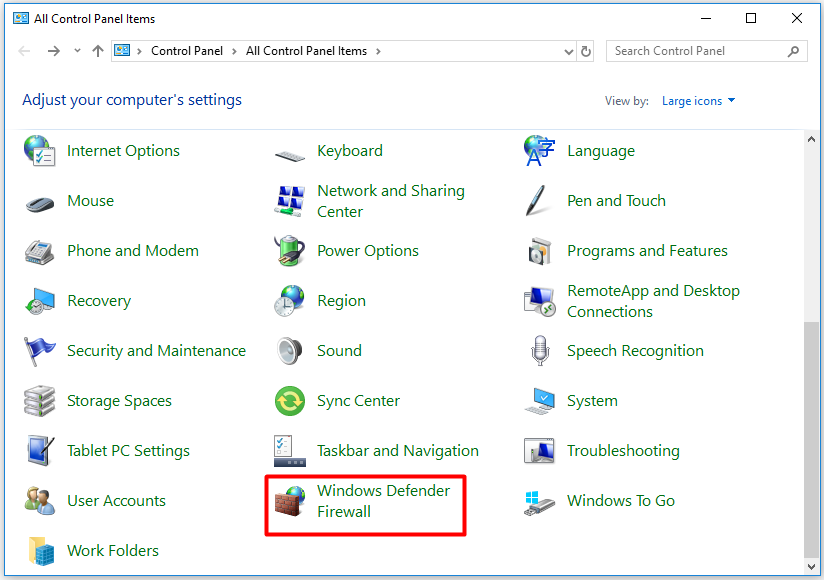824x580 pixels.
Task: Open the Phone and Modem icon
Action: click(x=39, y=252)
